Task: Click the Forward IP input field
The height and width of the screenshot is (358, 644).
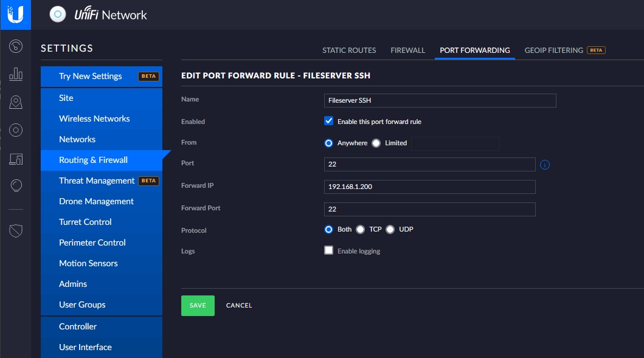Action: tap(429, 187)
